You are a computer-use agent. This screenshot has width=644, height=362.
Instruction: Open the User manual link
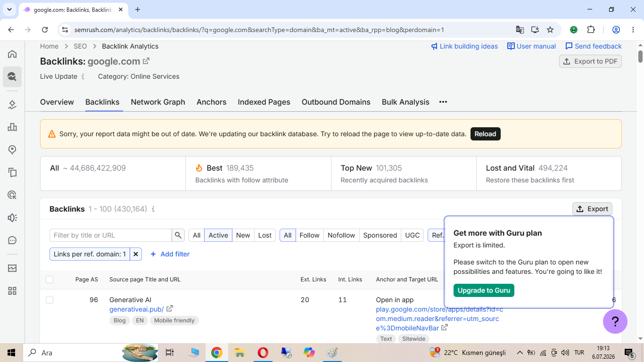(531, 46)
